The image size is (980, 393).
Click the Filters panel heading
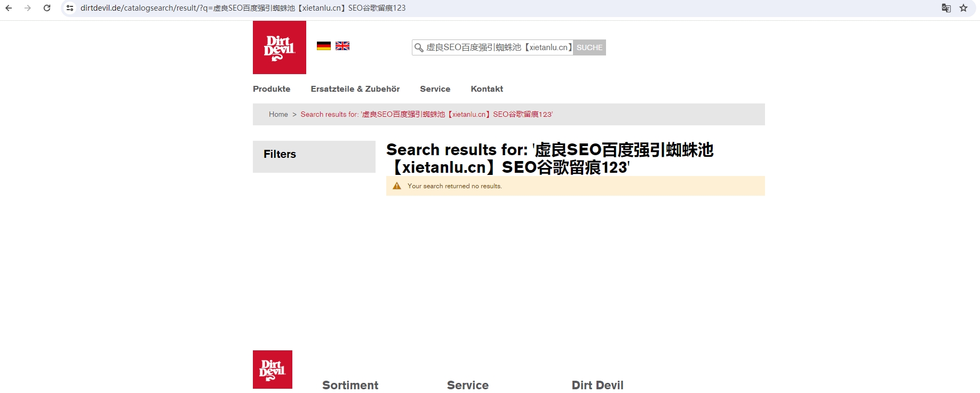point(280,154)
